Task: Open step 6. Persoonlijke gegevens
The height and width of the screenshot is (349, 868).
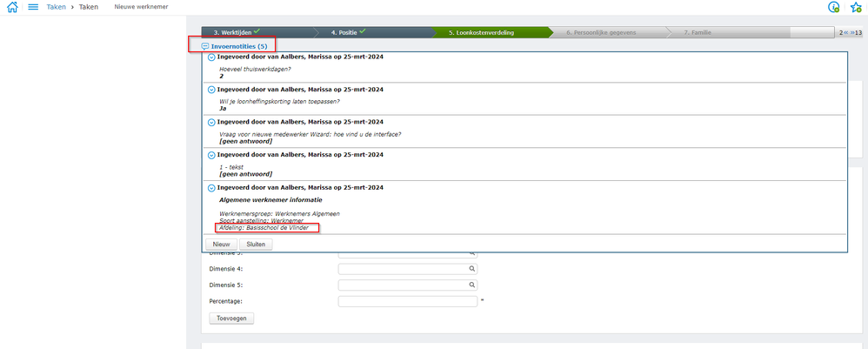Action: tap(610, 33)
